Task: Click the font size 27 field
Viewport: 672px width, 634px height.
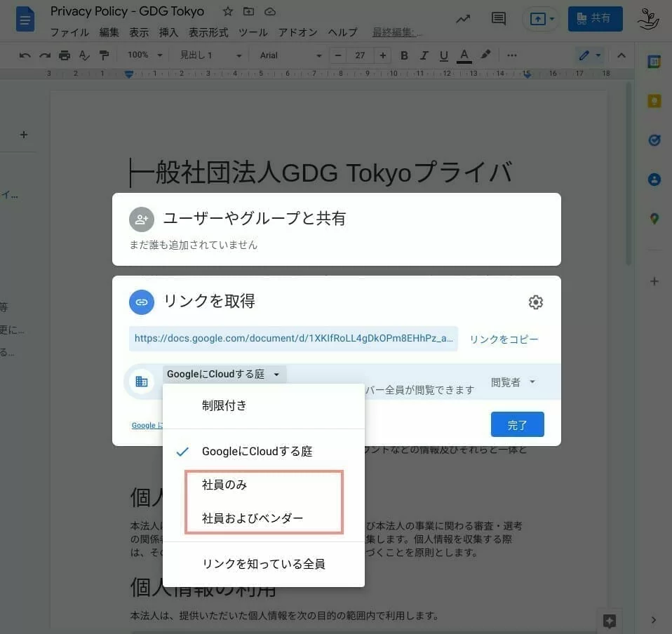Action: (x=360, y=55)
